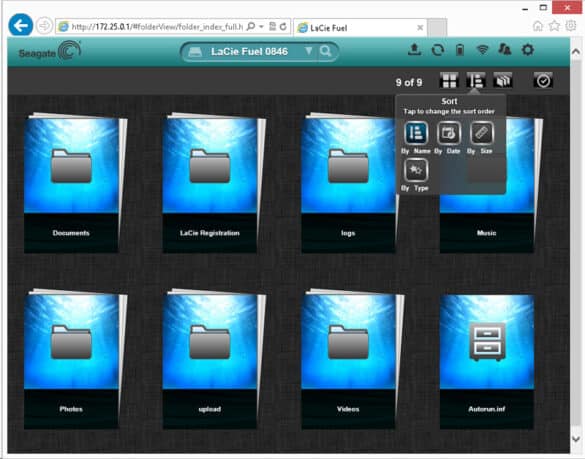Open a new blank browser tab
Image resolution: width=585 pixels, height=459 pixels.
point(437,28)
